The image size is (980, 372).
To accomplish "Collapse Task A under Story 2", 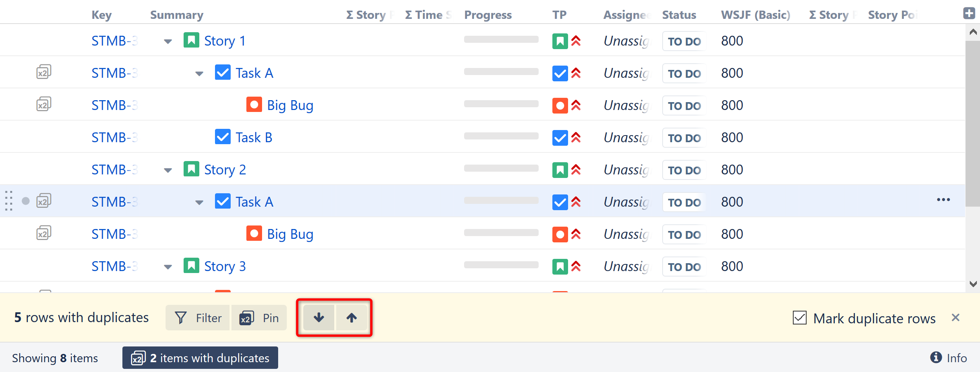I will (x=199, y=203).
